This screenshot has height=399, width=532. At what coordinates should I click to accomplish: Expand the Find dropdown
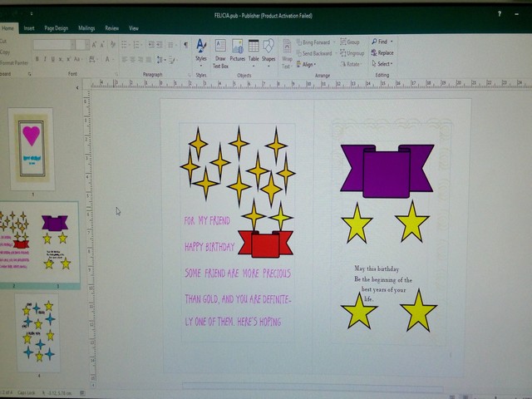[x=382, y=42]
